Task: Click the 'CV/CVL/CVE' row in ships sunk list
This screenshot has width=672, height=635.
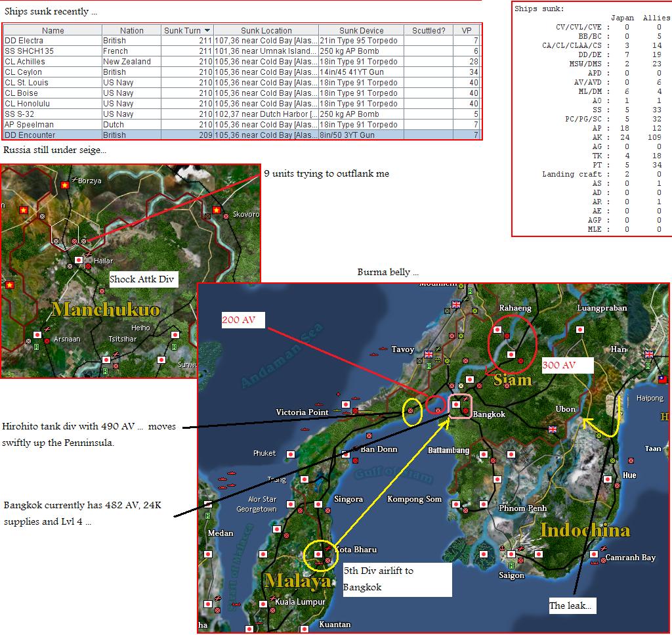Action: pyautogui.click(x=608, y=27)
